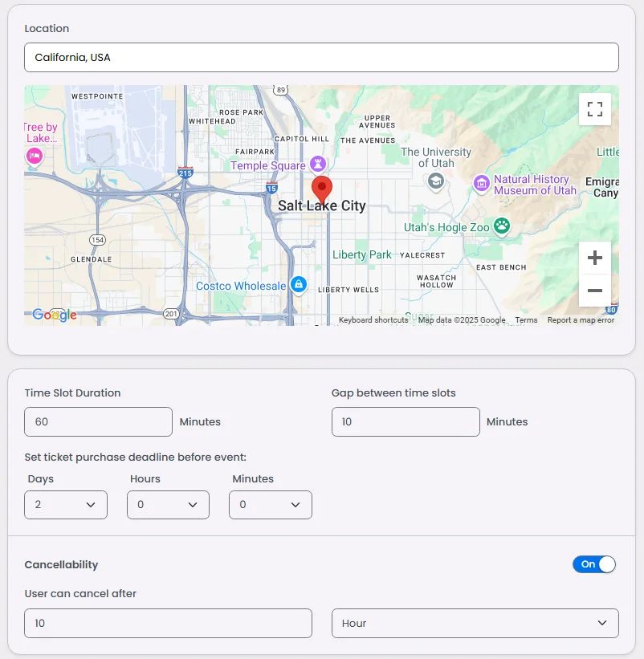Screen dimensions: 644x659
Task: Toggle fullscreen map view icon
Action: point(594,109)
